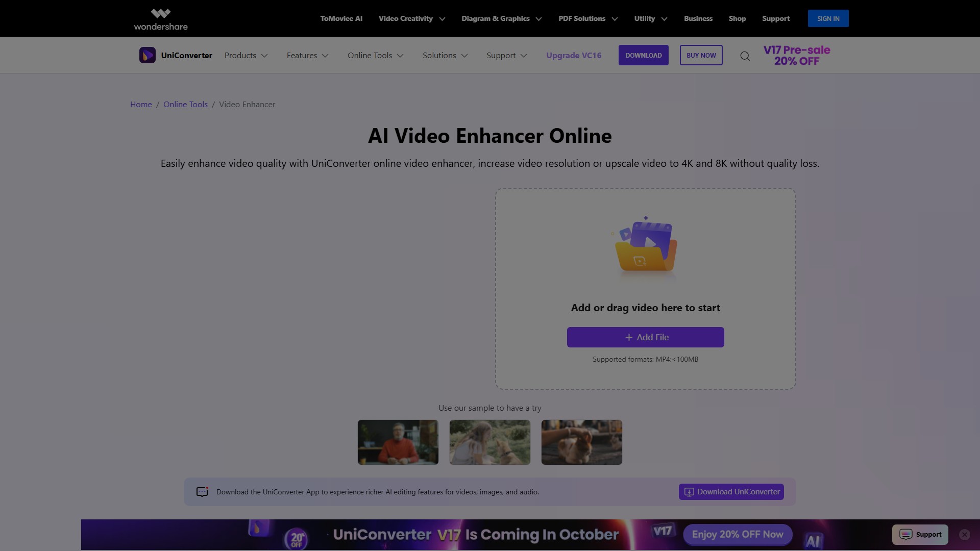The height and width of the screenshot is (551, 980).
Task: Click the chat message icon in download bar
Action: (202, 492)
